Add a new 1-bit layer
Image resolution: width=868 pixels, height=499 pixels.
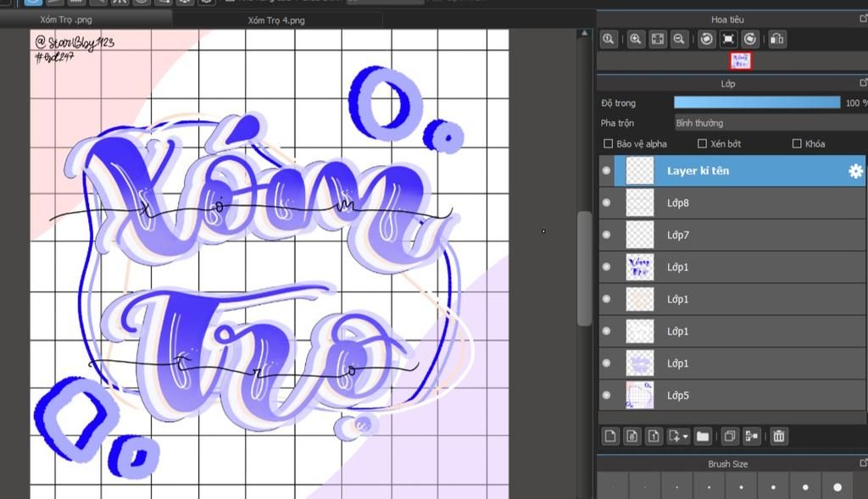pos(654,436)
